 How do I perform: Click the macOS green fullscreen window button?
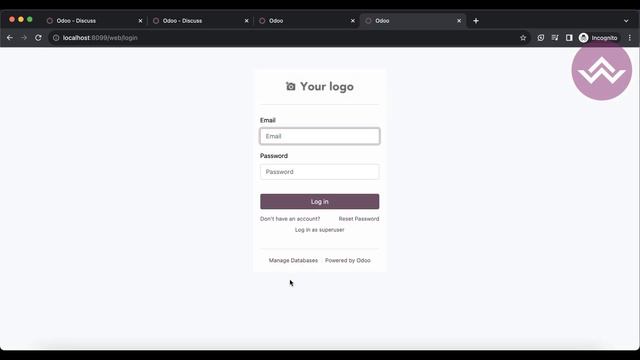pyautogui.click(x=30, y=19)
